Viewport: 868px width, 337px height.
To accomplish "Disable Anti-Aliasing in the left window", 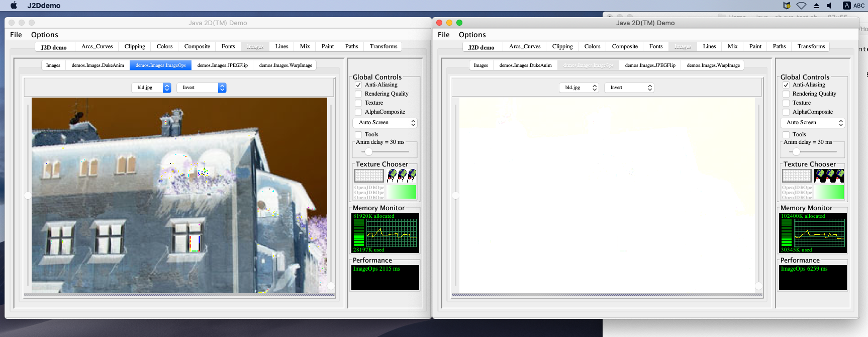I will click(358, 85).
